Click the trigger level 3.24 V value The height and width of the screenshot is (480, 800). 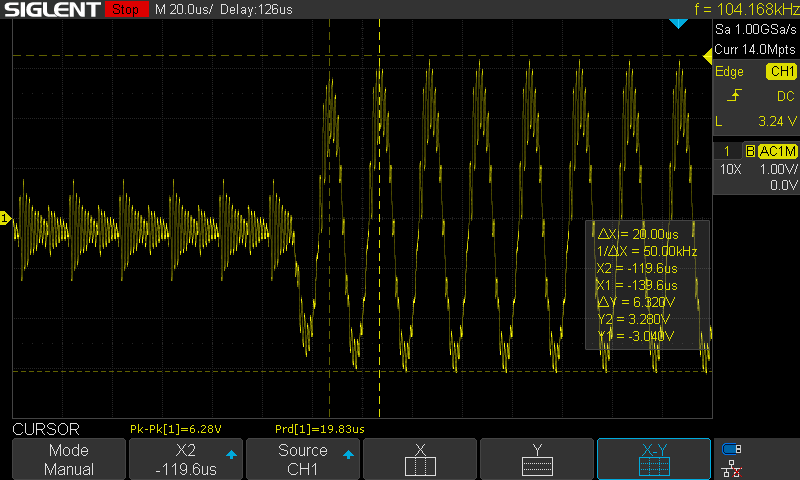[777, 121]
